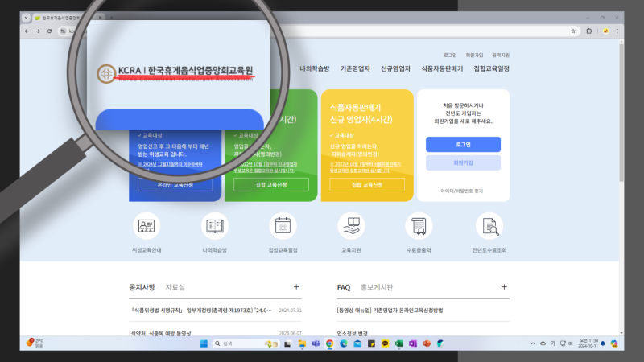Viewport: 644px width, 362px height.
Task: Open the 교육지원 hand icon
Action: pyautogui.click(x=351, y=226)
